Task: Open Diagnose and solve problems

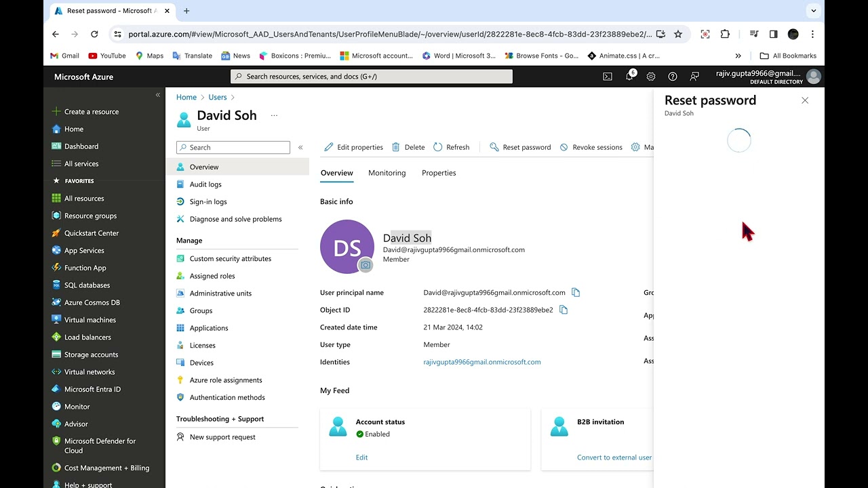Action: 235,219
